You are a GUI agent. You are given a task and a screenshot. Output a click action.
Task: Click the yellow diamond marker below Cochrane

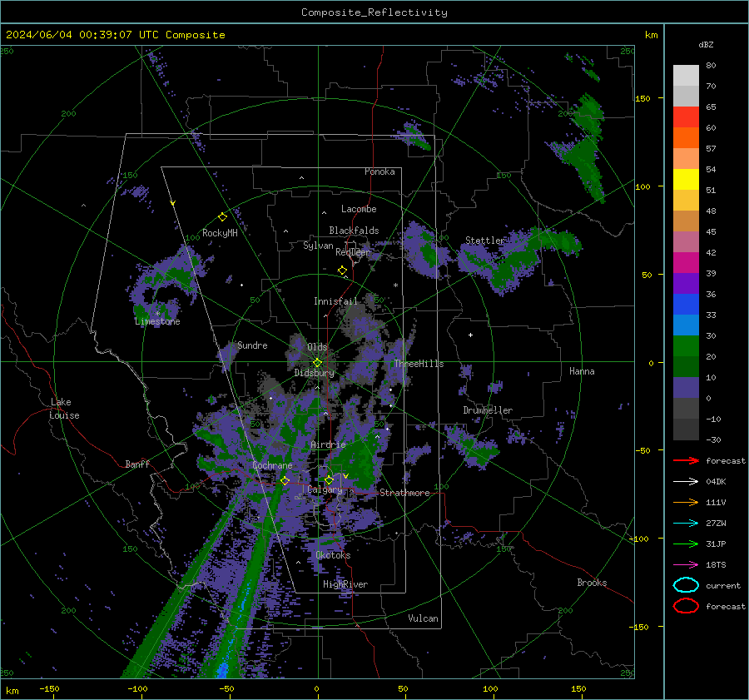pos(285,480)
